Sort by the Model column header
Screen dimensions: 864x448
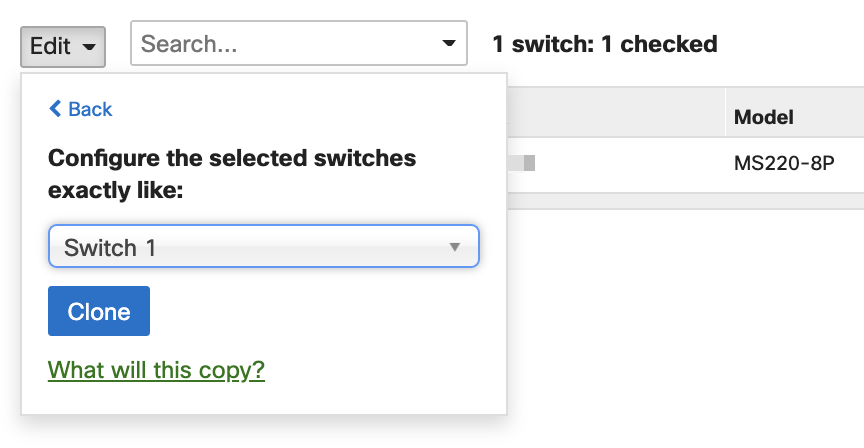(x=764, y=117)
